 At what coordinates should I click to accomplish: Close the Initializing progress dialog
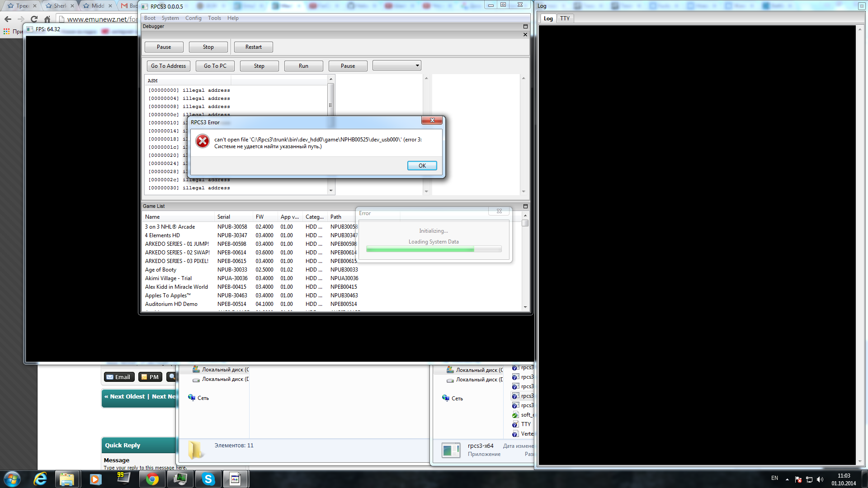click(x=499, y=211)
